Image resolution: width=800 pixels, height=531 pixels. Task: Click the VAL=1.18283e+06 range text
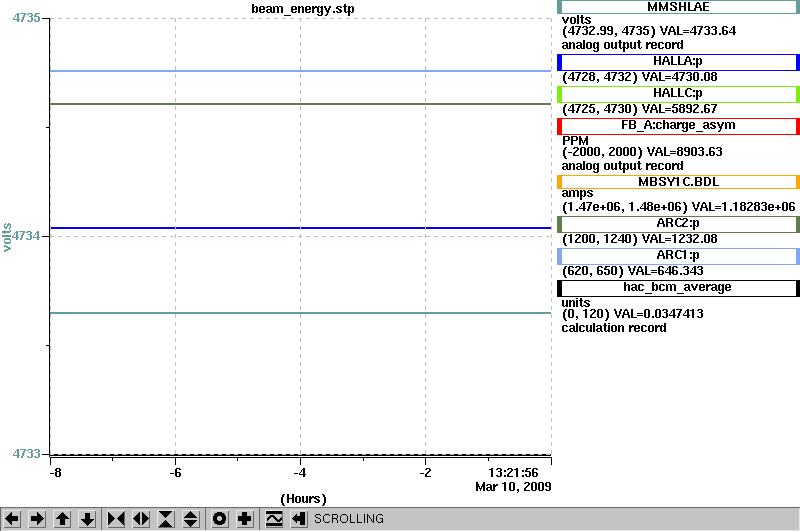679,207
